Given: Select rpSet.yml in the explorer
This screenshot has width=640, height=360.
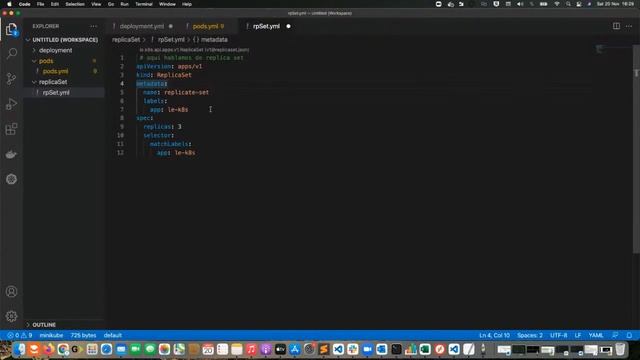Looking at the screenshot, I should click(x=56, y=93).
